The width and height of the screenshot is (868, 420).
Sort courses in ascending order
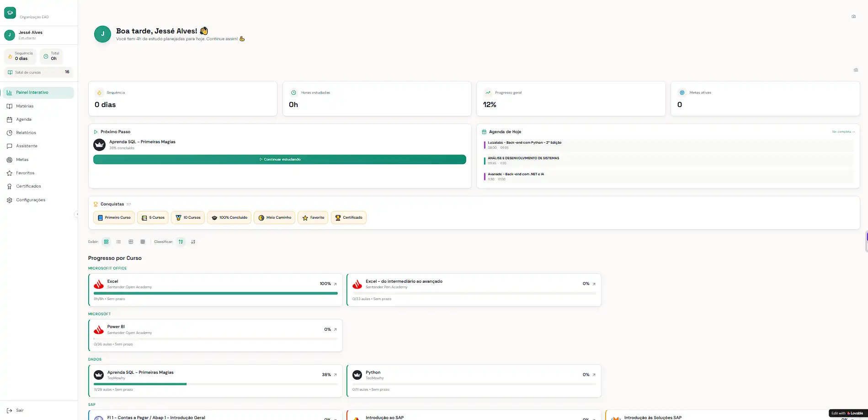[x=181, y=242]
